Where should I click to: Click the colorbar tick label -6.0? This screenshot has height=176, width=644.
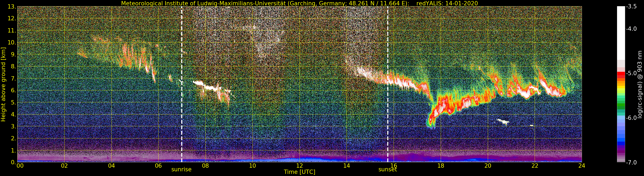pyautogui.click(x=631, y=118)
